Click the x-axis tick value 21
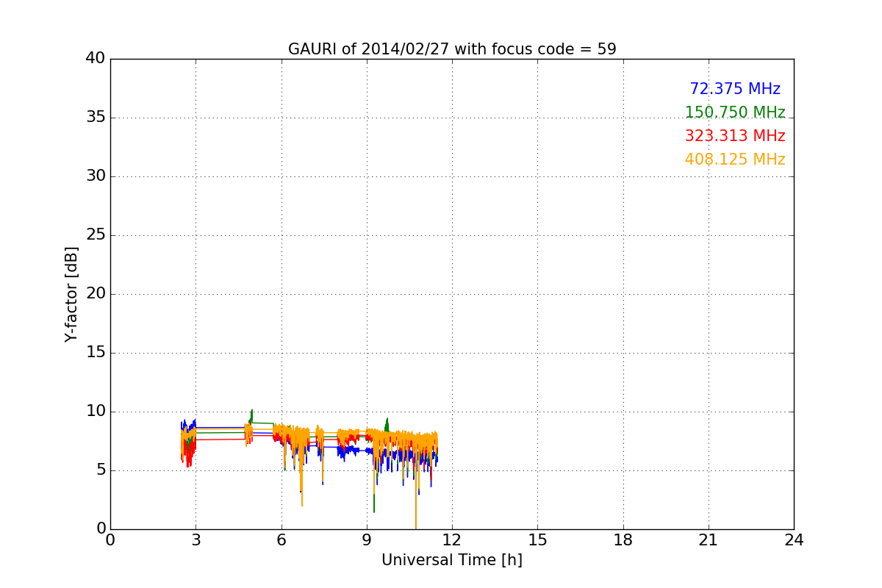 coord(709,540)
